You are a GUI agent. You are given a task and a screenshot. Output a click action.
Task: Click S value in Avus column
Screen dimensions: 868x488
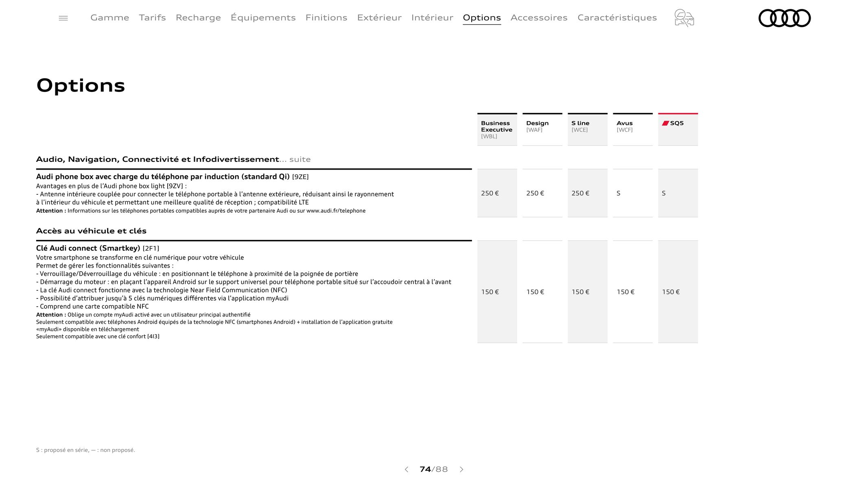pos(619,193)
